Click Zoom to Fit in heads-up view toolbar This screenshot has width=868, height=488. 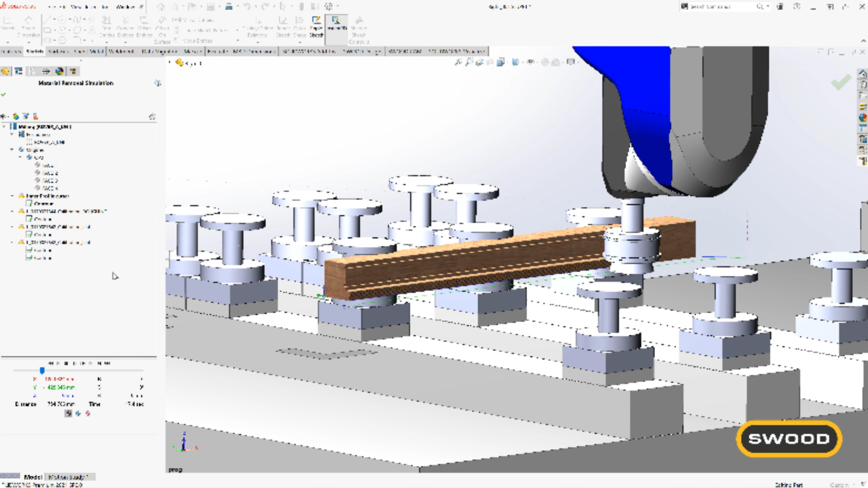458,62
